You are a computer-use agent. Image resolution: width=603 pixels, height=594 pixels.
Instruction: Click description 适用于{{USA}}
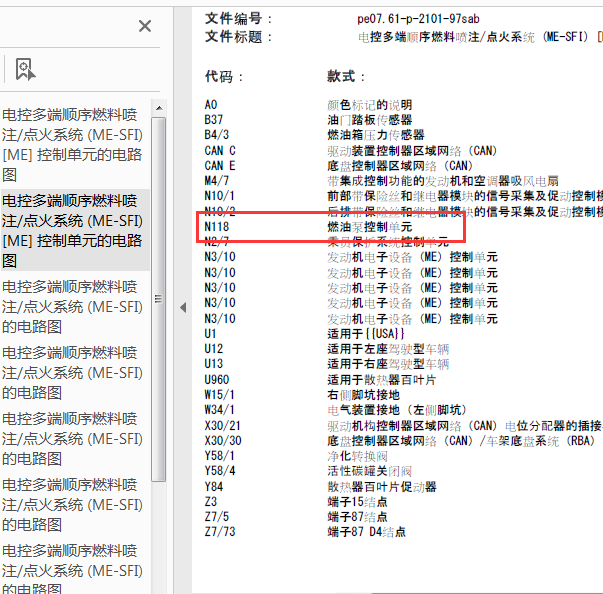(x=366, y=334)
